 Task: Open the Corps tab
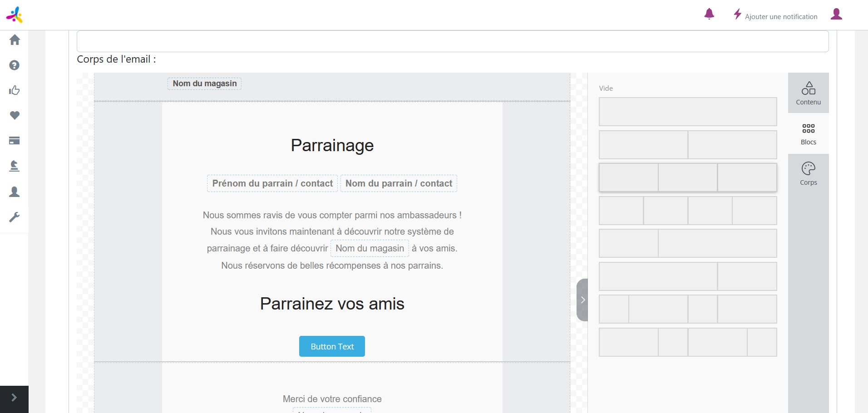(808, 174)
